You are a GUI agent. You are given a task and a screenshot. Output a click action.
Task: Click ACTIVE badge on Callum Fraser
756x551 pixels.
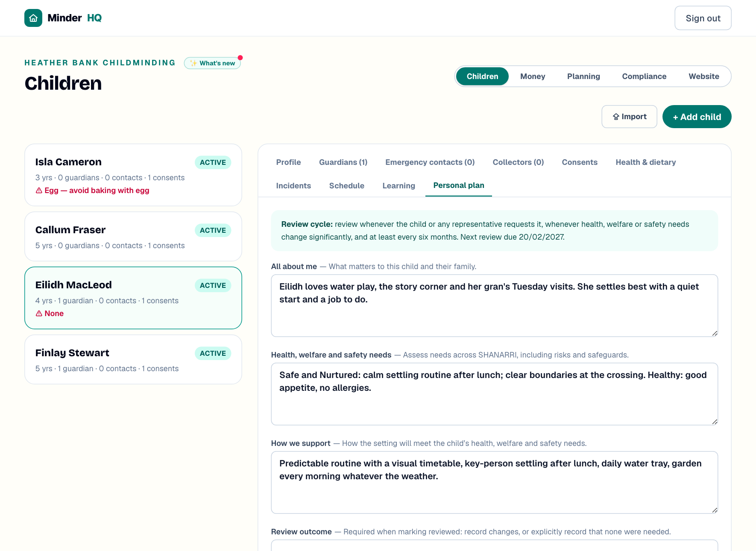[213, 230]
